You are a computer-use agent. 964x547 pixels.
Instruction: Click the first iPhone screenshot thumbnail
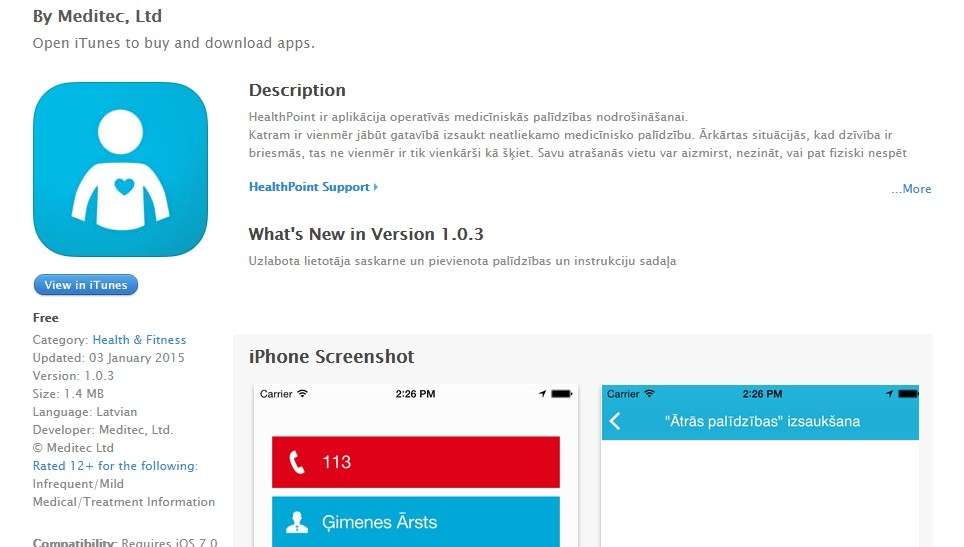click(416, 466)
